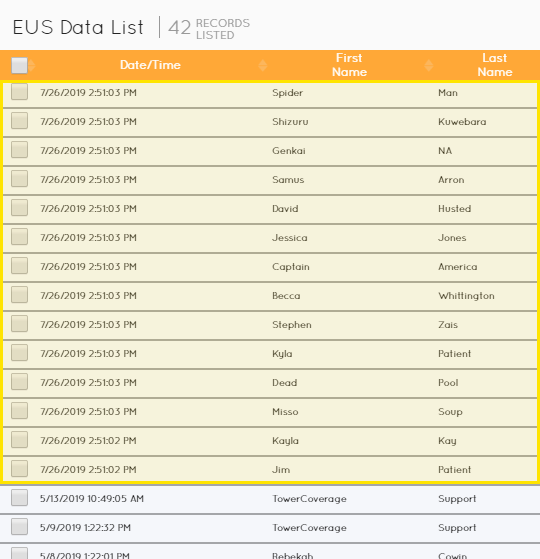540x559 pixels.
Task: Open the Misso Soup record row
Action: tap(270, 411)
